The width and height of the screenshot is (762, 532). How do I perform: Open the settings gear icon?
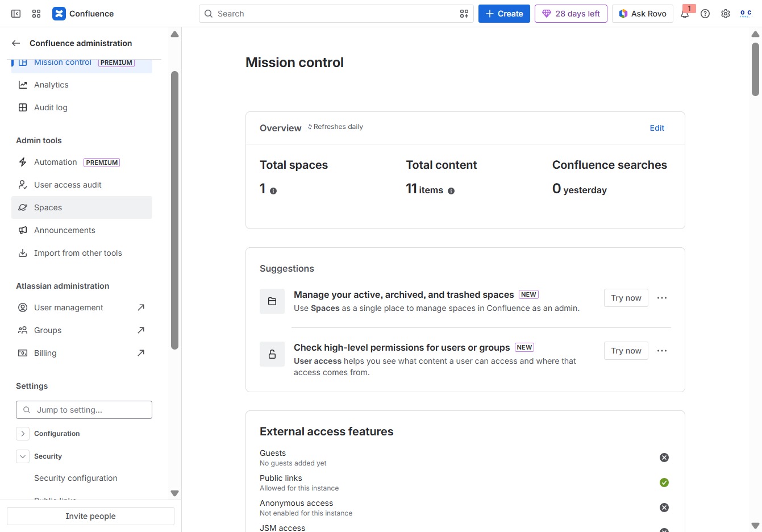[x=726, y=14]
